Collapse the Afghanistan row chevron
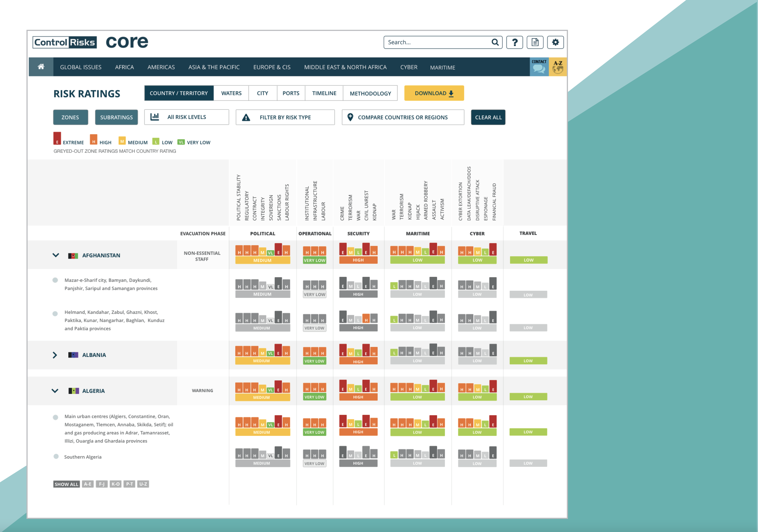The image size is (758, 532). [x=56, y=255]
